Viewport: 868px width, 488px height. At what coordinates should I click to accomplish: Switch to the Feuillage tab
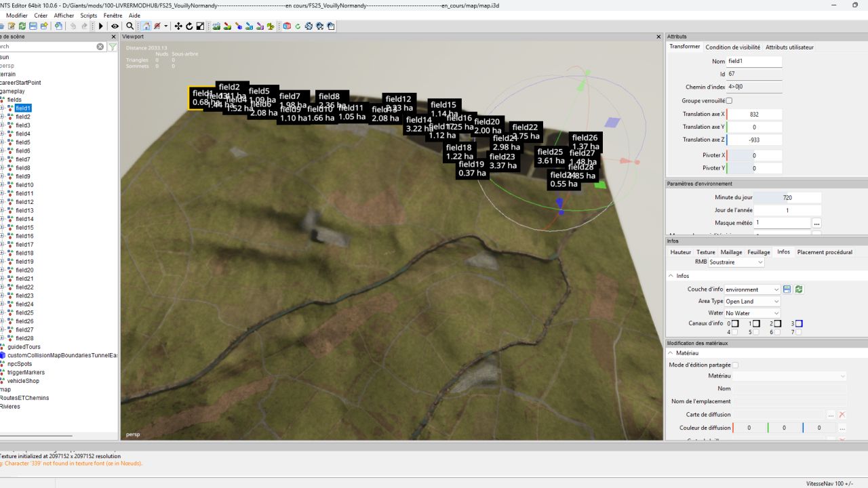(x=759, y=252)
